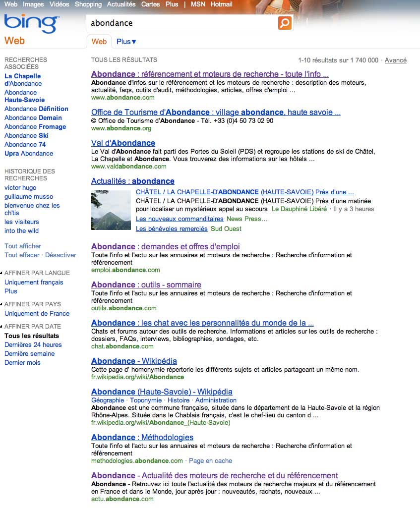Reopen into the wild from history

[21, 231]
